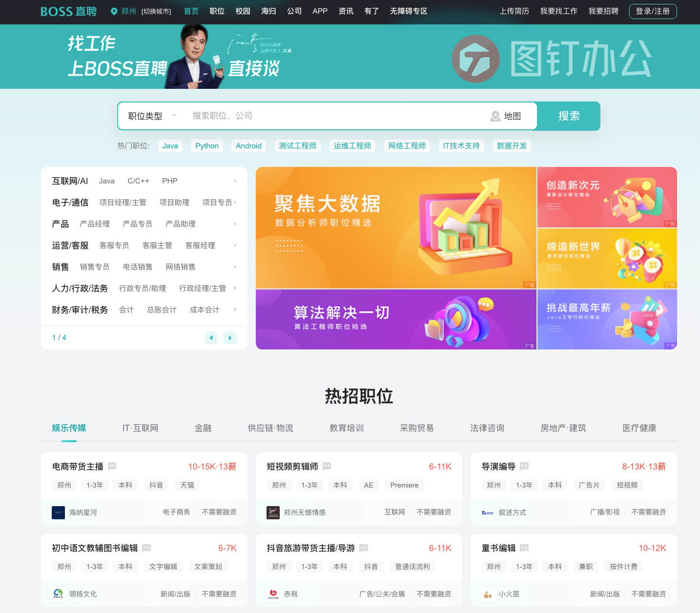Click 电话销售 in category list
700x613 pixels.
coord(138,267)
